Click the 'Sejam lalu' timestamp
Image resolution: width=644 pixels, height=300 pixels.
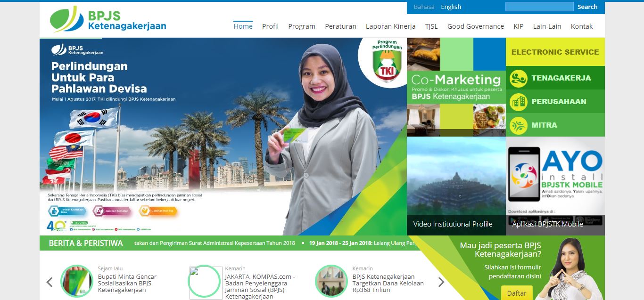110,268
